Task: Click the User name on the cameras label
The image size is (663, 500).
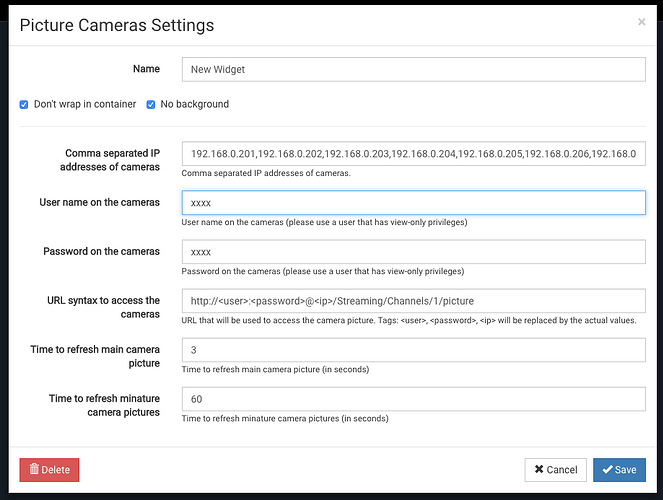Action: pyautogui.click(x=99, y=203)
